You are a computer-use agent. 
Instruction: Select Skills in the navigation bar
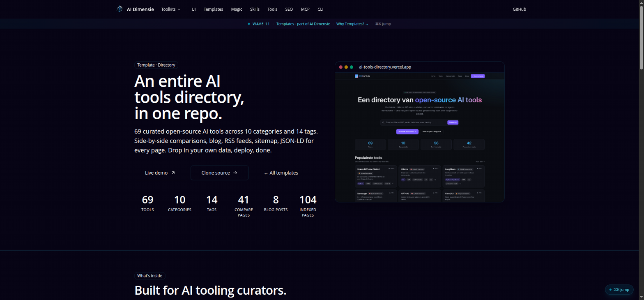[x=255, y=9]
